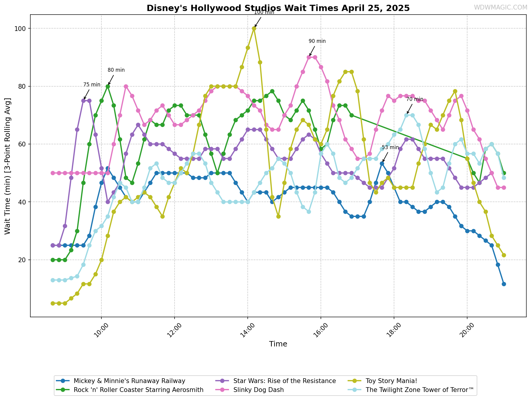The height and width of the screenshot is (400, 532).
Task: Click the Wait Time y-axis title
Action: click(7, 166)
